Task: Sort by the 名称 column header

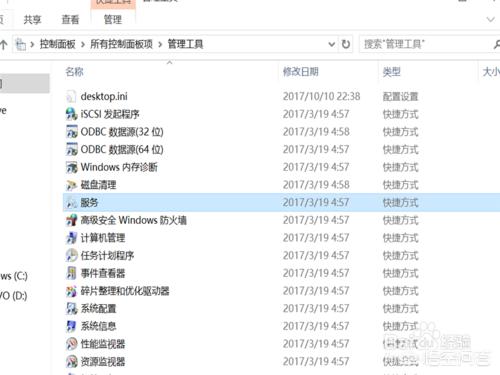Action: click(74, 72)
